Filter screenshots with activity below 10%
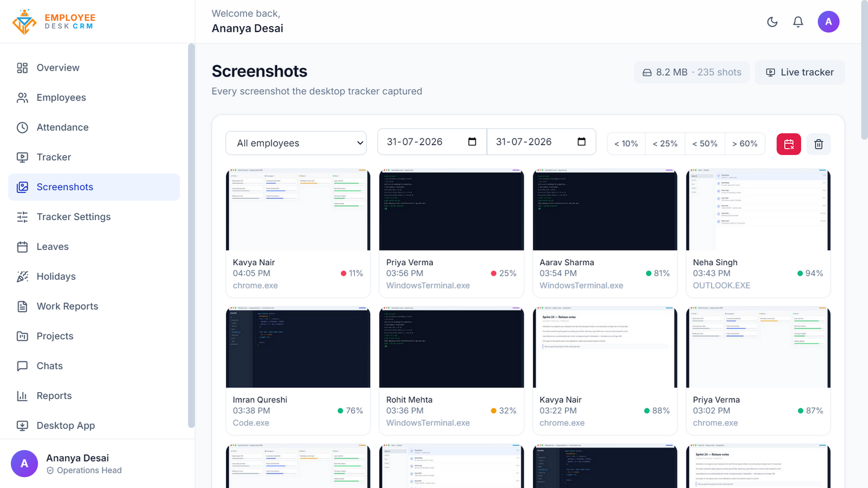This screenshot has height=488, width=868. coord(626,143)
